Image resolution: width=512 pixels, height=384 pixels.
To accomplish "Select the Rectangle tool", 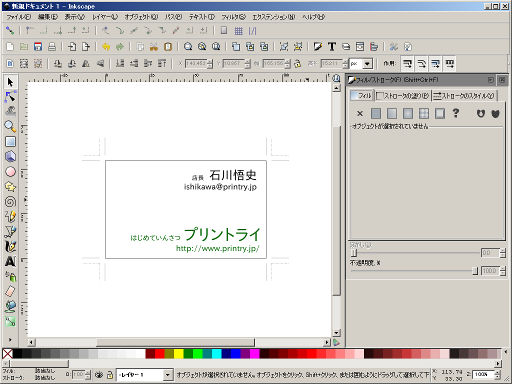I will 10,142.
